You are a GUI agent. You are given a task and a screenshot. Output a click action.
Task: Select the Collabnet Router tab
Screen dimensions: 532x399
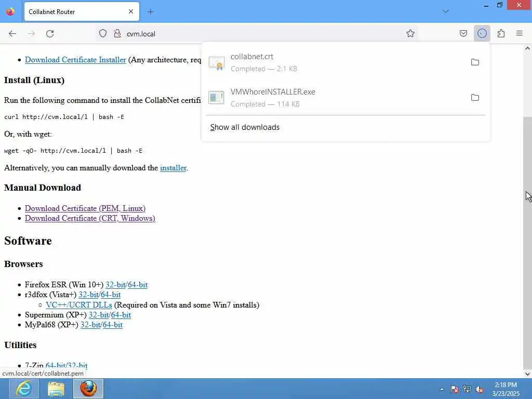point(82,12)
